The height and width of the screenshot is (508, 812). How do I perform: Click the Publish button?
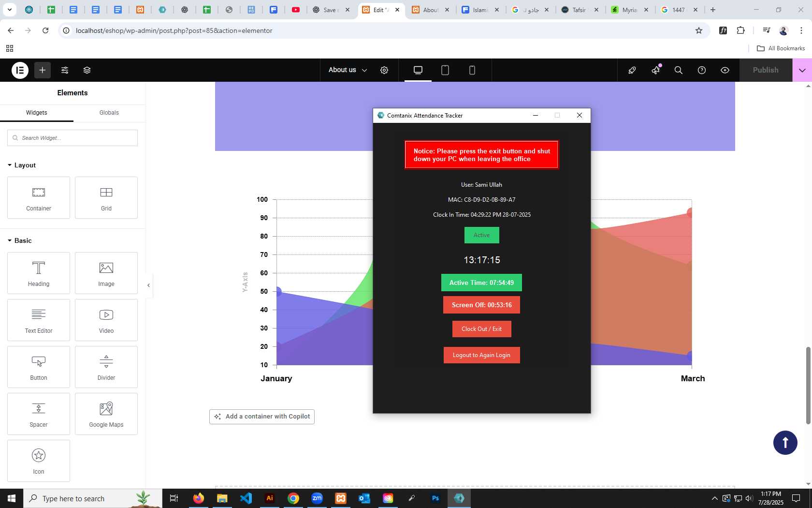[766, 70]
